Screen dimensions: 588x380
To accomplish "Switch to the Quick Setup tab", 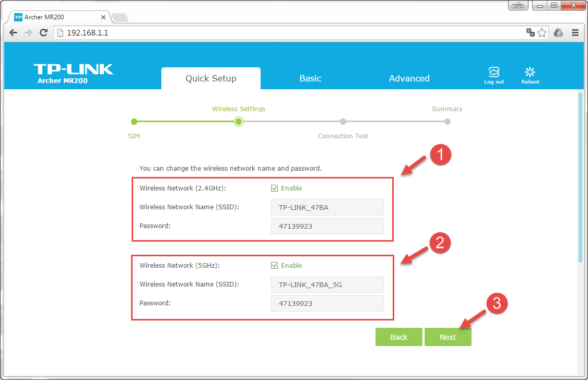I will 211,78.
